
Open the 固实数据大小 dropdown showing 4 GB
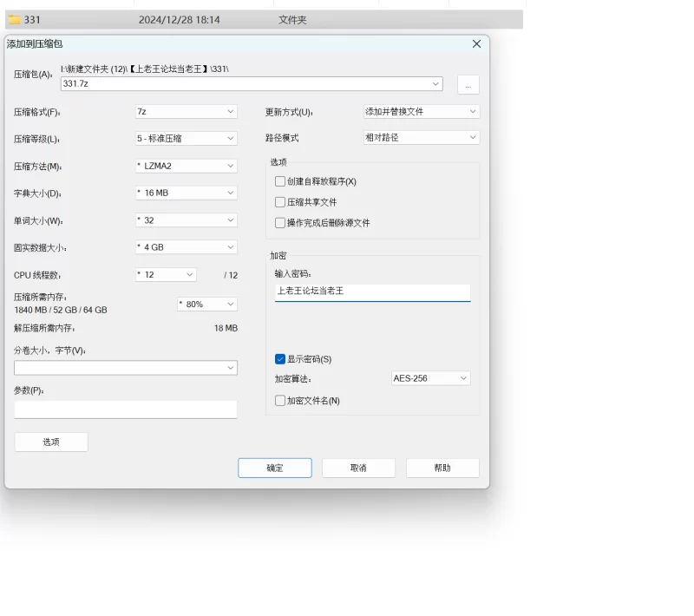point(186,247)
